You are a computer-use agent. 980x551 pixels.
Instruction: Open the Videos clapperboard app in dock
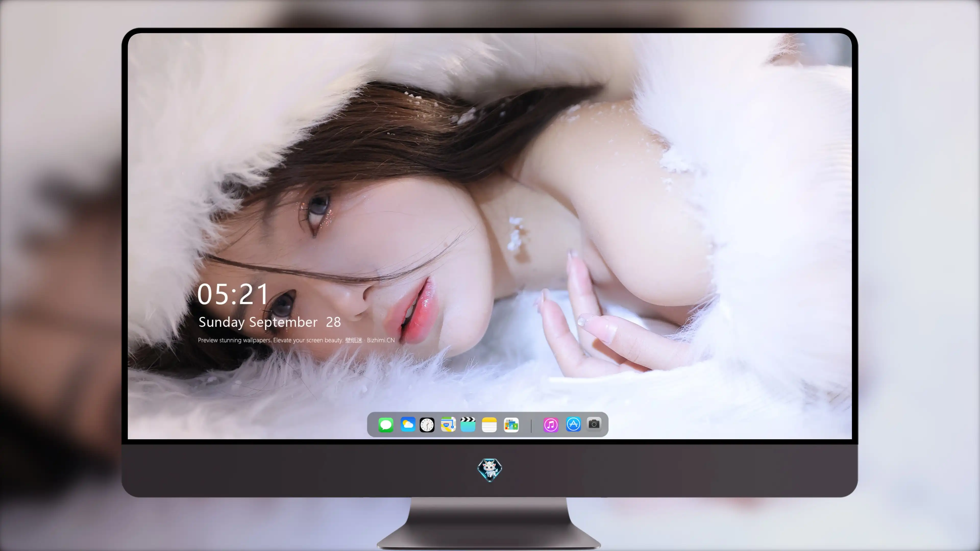coord(468,424)
